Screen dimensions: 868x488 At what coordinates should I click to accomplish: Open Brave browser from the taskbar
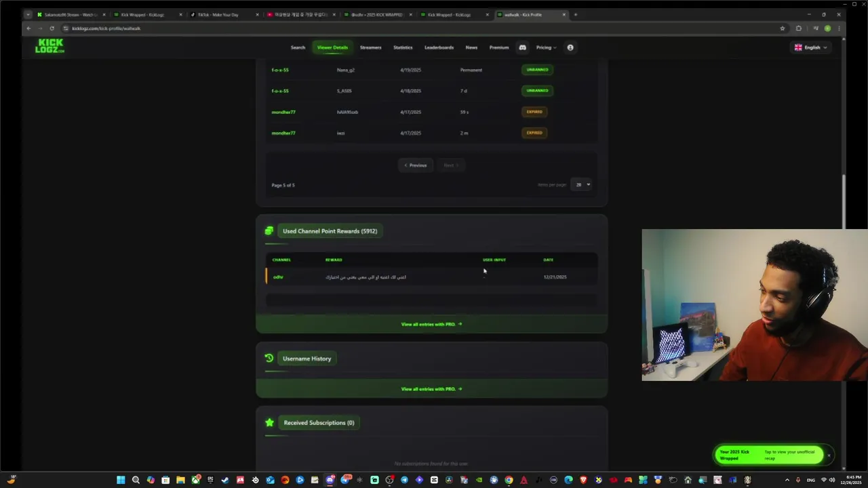[583, 480]
